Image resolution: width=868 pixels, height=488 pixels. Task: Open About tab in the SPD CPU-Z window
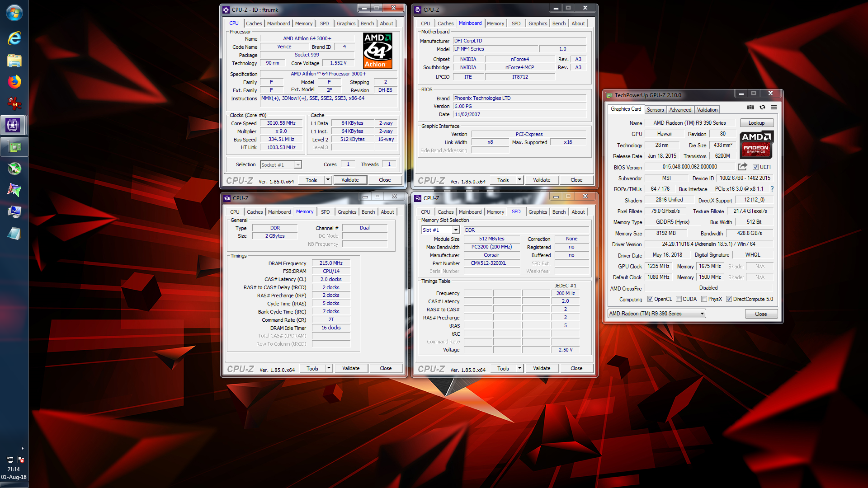(578, 212)
